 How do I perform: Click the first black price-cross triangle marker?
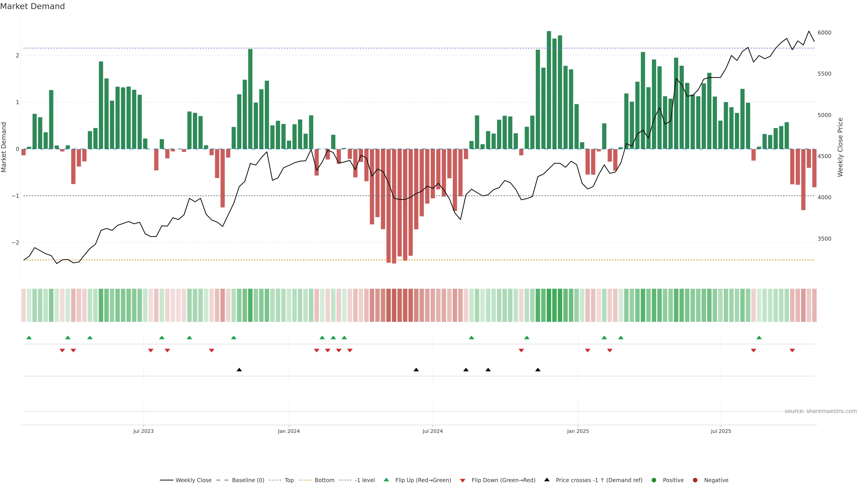[x=239, y=370]
